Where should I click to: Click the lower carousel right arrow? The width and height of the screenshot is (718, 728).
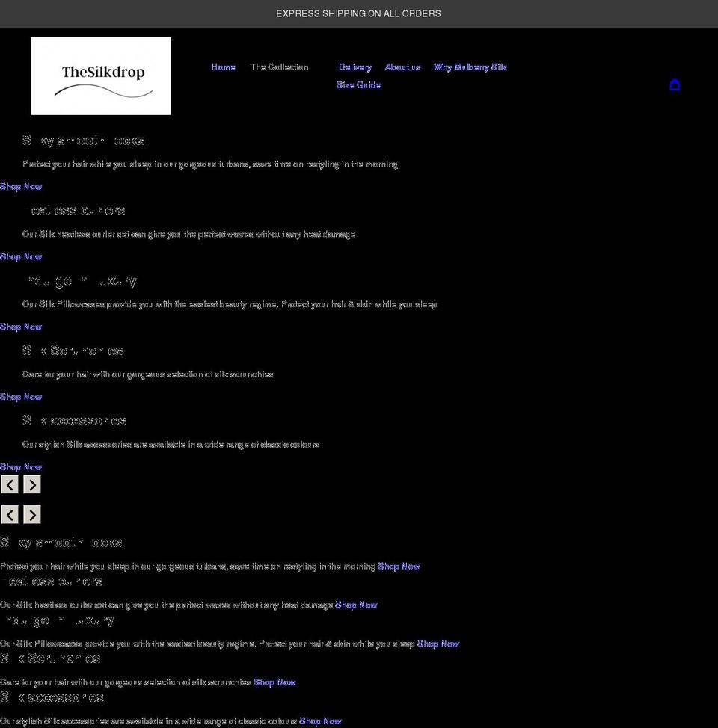click(x=31, y=514)
